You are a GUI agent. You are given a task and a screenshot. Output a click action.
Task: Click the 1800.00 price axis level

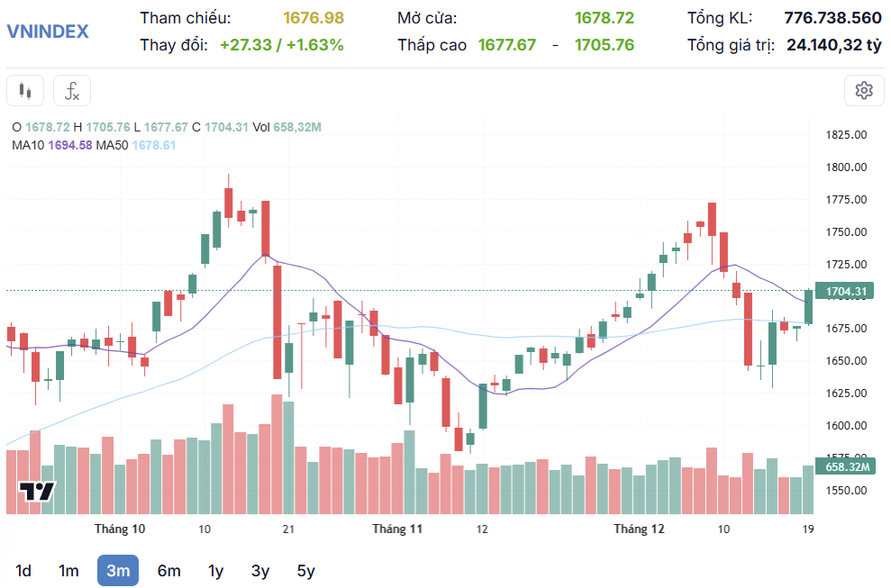[x=846, y=167]
